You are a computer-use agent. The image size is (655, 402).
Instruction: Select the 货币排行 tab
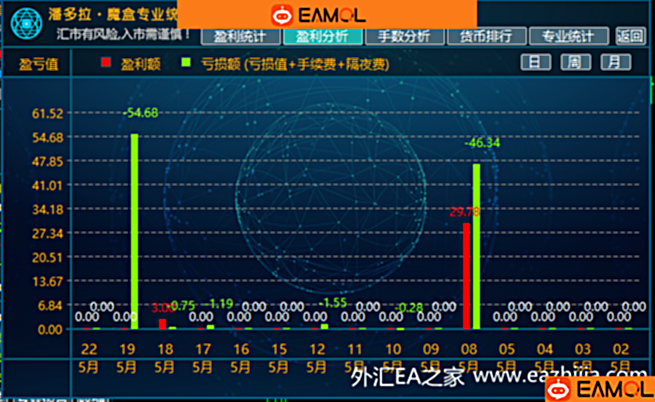coord(486,36)
